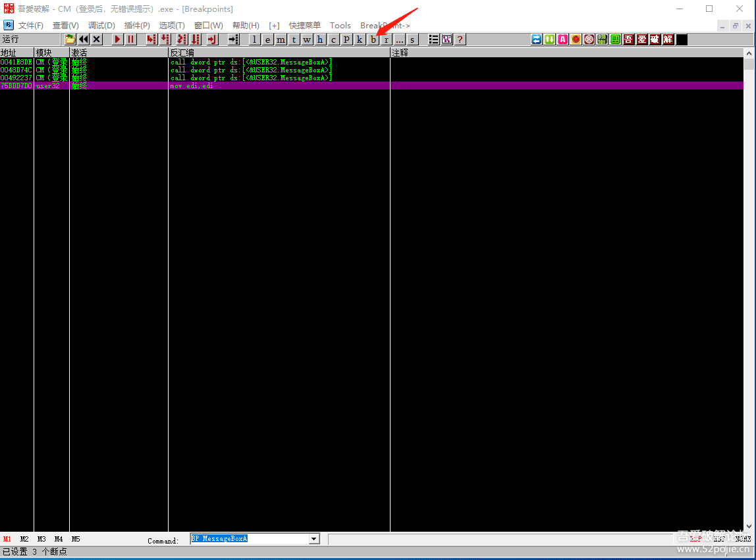This screenshot has height=560, width=756.
Task: Click the red question mark help icon
Action: pyautogui.click(x=460, y=39)
